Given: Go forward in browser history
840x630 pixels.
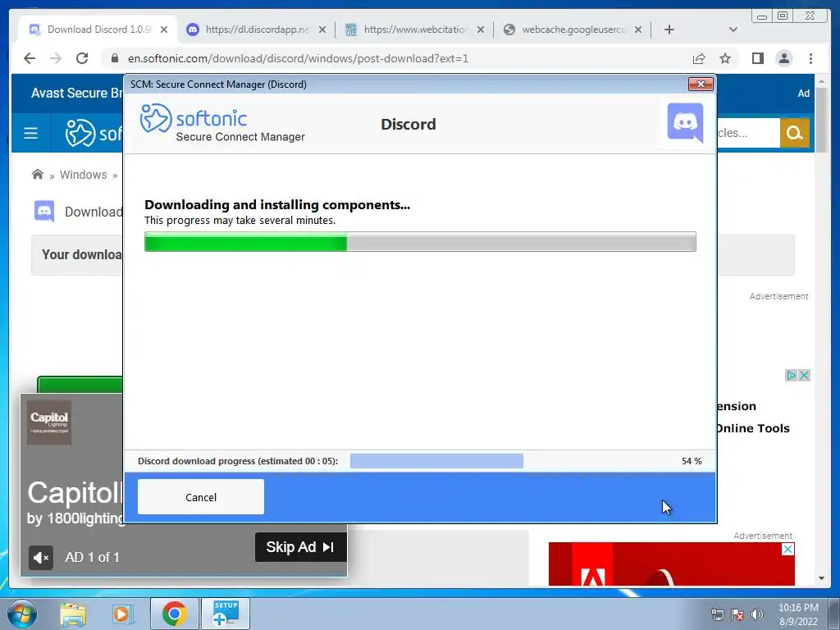Looking at the screenshot, I should click(56, 58).
